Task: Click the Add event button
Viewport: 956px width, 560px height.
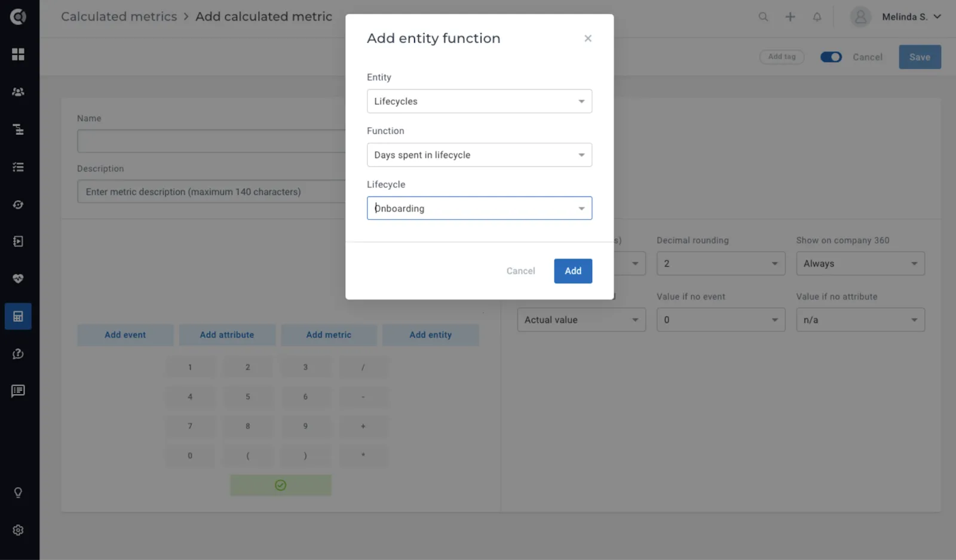Action: tap(125, 335)
